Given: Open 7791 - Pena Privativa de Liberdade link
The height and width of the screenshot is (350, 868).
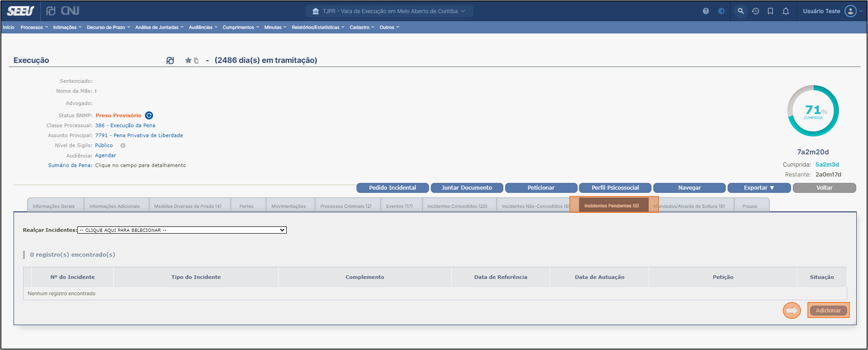Looking at the screenshot, I should [139, 135].
